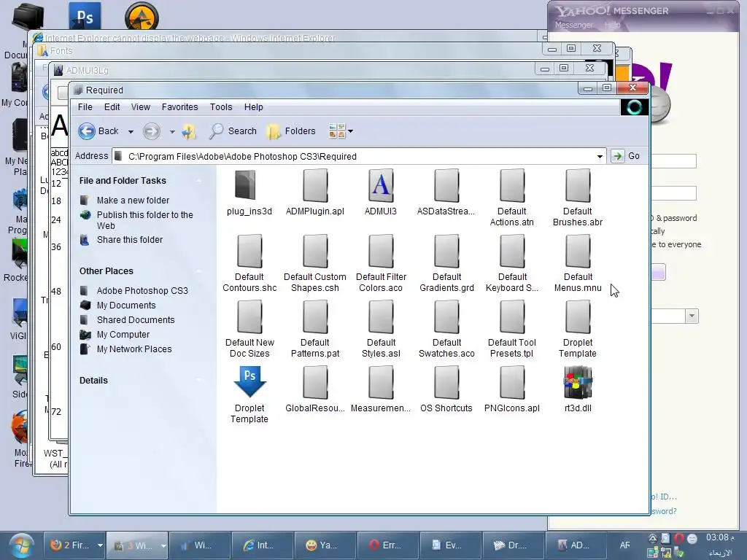Collapse Other Places section

pos(198,271)
